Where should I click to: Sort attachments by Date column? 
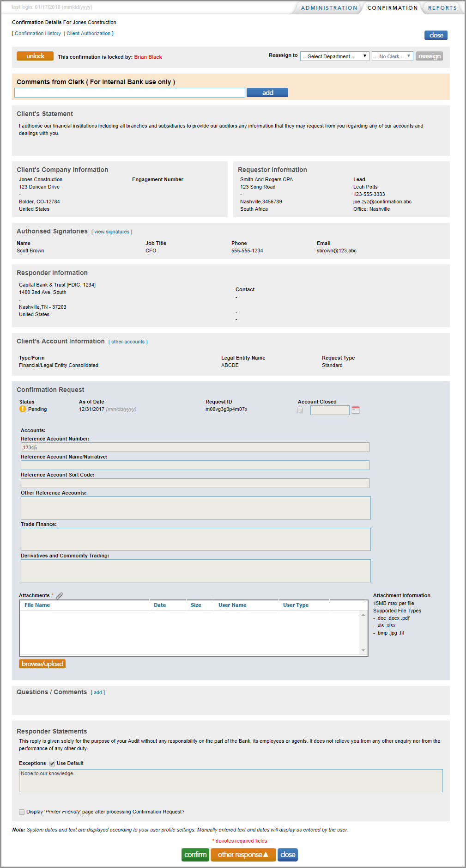coord(160,605)
